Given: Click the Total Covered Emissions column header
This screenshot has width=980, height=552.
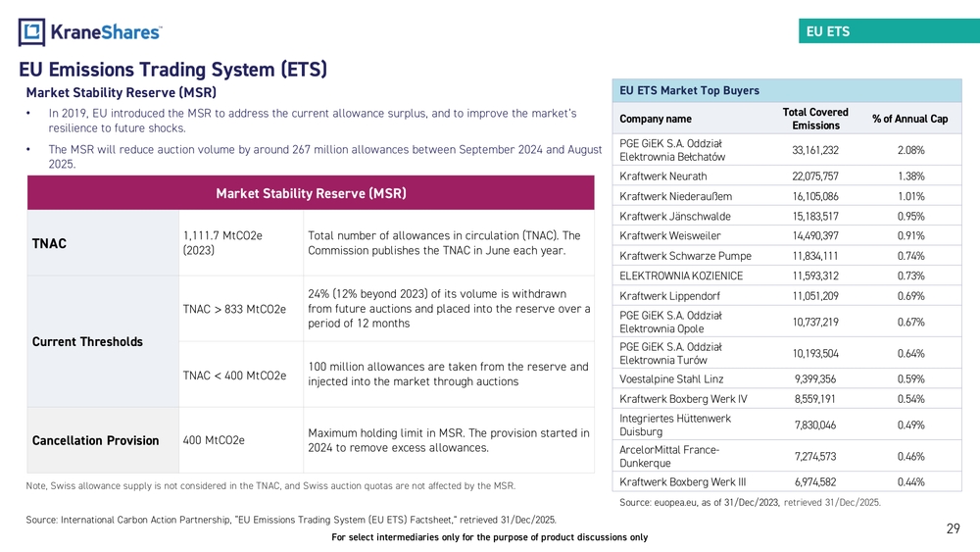Looking at the screenshot, I should point(815,119).
